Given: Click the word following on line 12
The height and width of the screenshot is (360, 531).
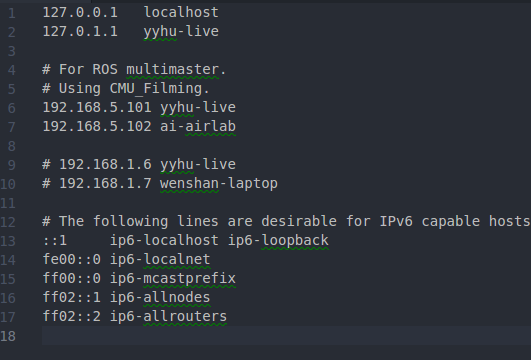Looking at the screenshot, I should 131,222.
